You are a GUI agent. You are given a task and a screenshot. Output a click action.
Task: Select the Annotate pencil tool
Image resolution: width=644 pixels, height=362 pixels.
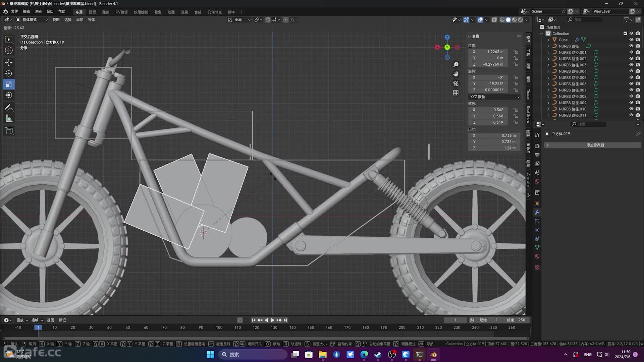(9, 108)
